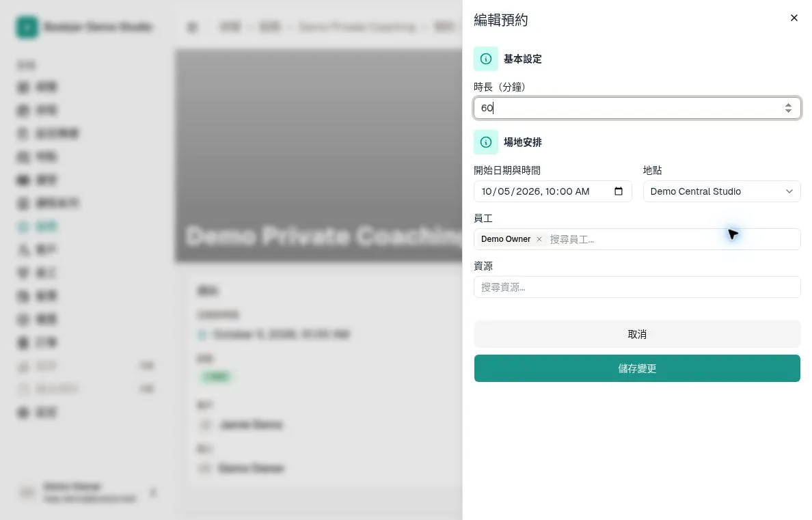
Task: Click the 基本設定 heading
Action: coord(522,59)
